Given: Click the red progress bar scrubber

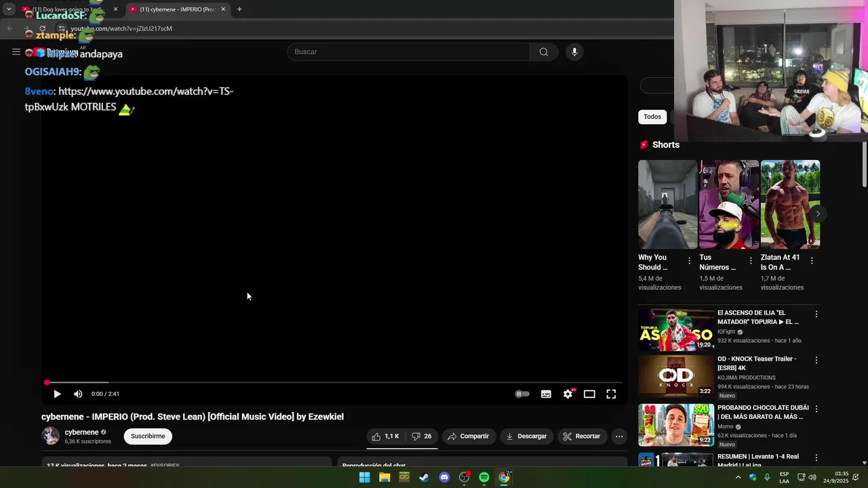Looking at the screenshot, I should coord(47,383).
